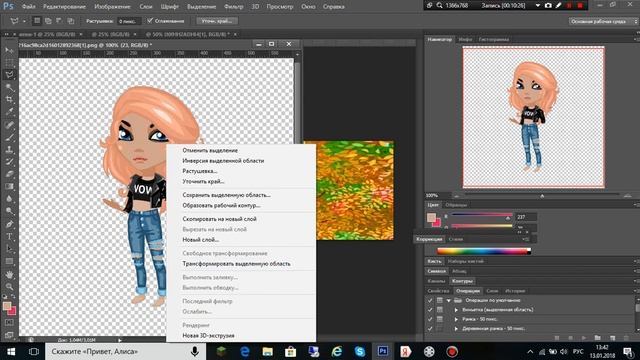The width and height of the screenshot is (640, 360).
Task: Switch to the История tab
Action: pos(515,291)
